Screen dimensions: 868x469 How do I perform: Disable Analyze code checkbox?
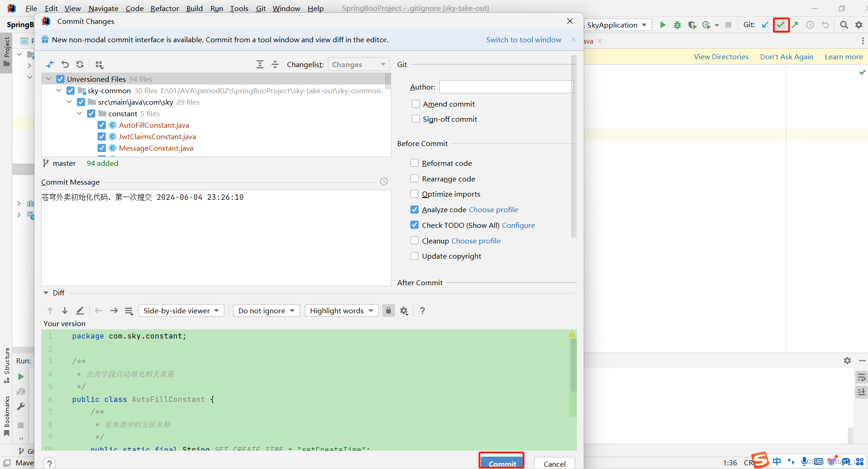click(x=414, y=209)
